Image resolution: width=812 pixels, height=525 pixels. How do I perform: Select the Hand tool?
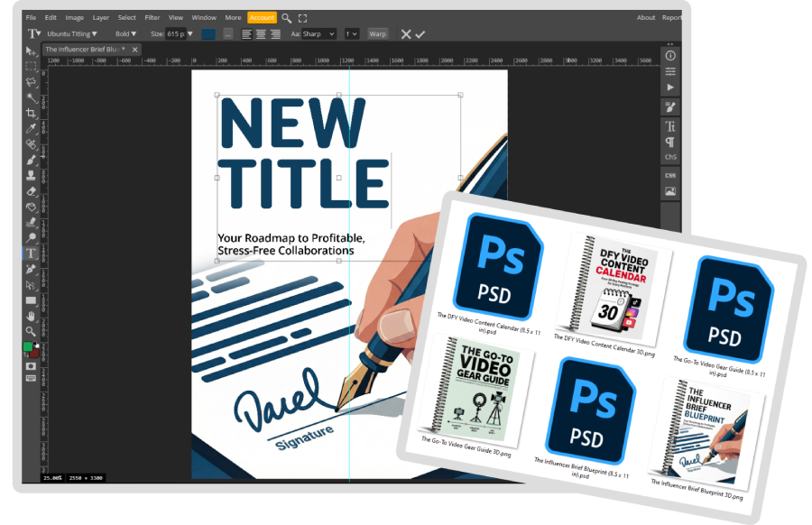click(x=31, y=316)
